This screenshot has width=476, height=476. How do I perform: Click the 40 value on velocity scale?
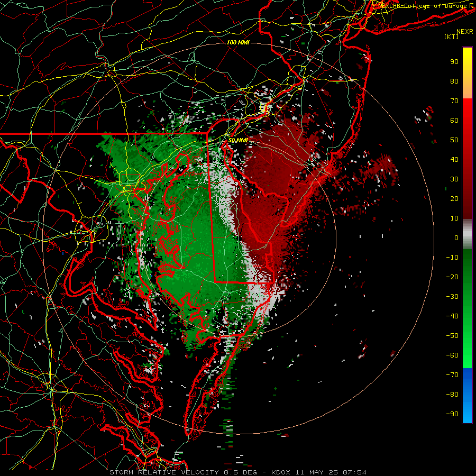click(x=454, y=159)
